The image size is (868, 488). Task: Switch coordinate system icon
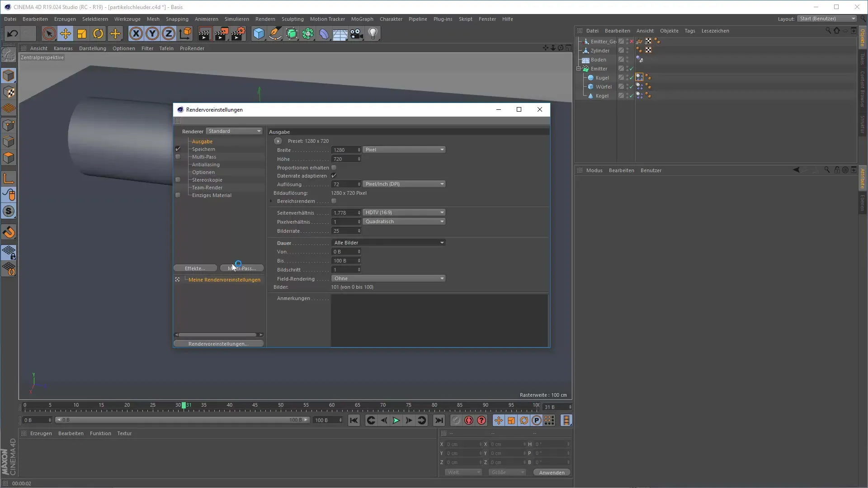pos(185,33)
